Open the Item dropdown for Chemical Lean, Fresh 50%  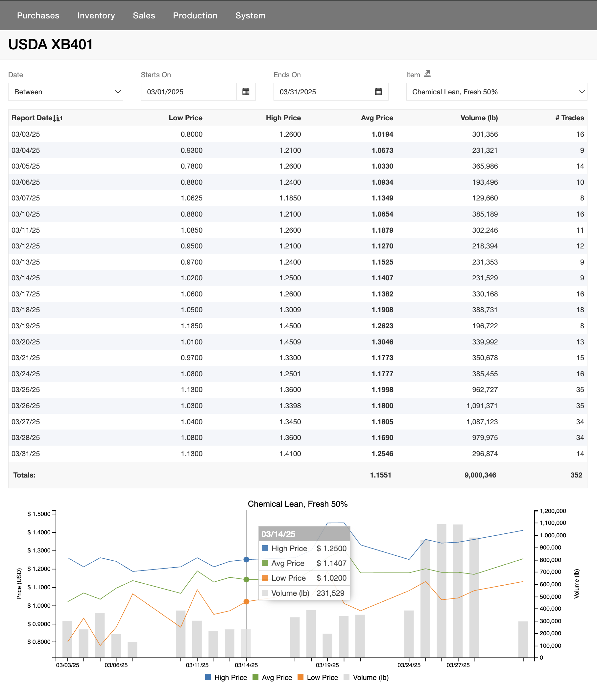click(x=496, y=92)
